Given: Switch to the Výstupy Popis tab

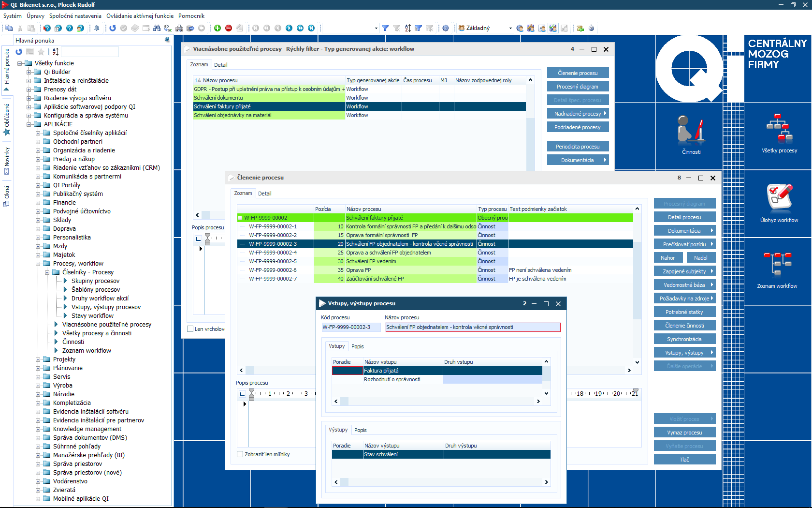Looking at the screenshot, I should pos(360,430).
